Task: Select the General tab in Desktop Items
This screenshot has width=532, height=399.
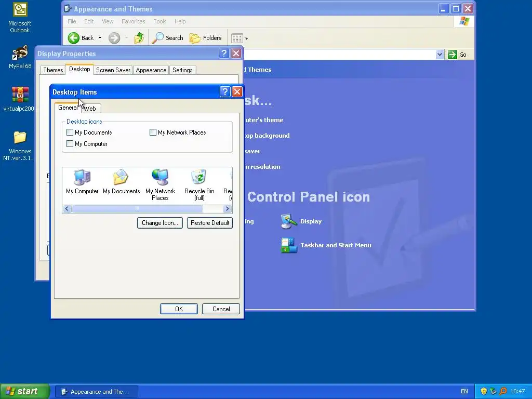Action: click(68, 108)
